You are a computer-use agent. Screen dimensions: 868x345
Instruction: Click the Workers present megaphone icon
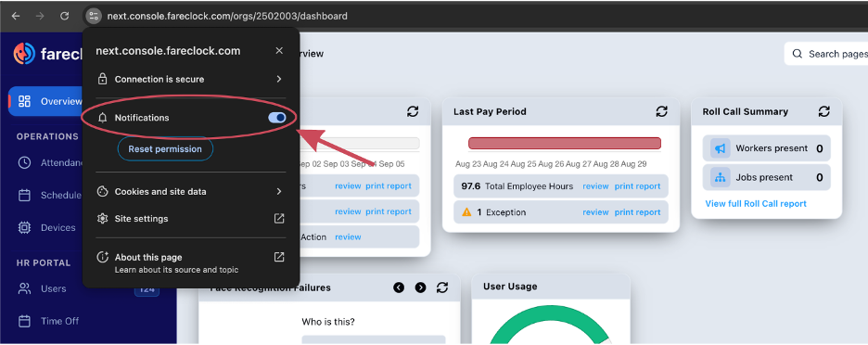(721, 148)
